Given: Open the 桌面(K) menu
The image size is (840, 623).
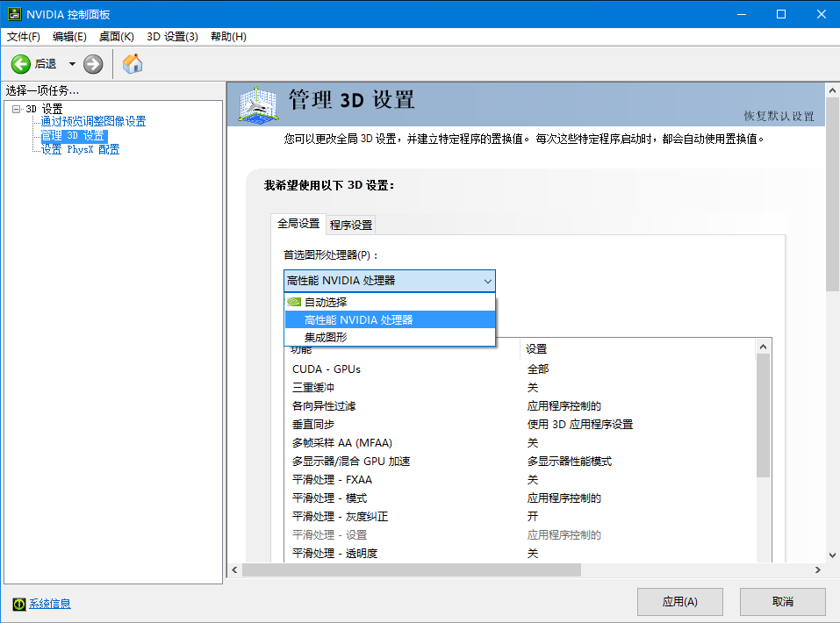Looking at the screenshot, I should pos(116,37).
